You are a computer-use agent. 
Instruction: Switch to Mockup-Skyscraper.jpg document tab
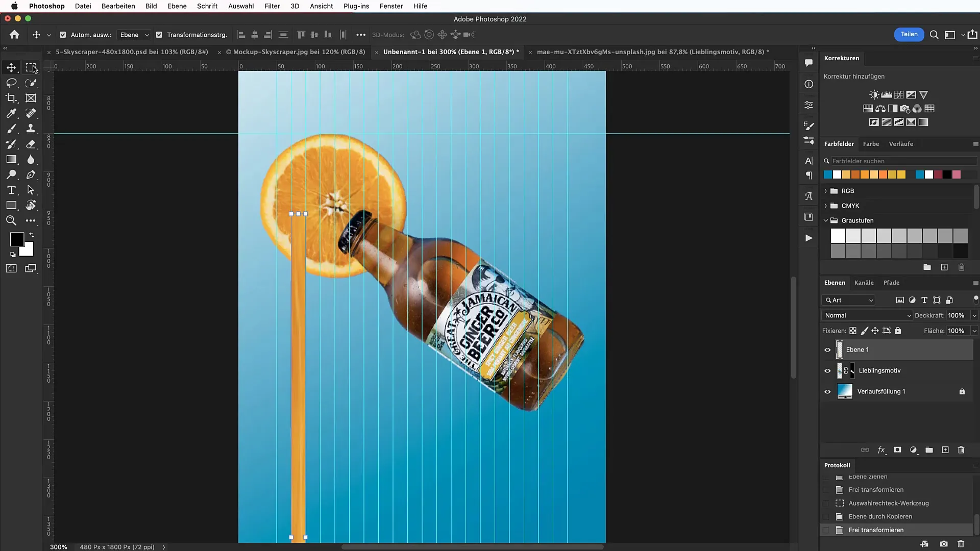(x=296, y=52)
